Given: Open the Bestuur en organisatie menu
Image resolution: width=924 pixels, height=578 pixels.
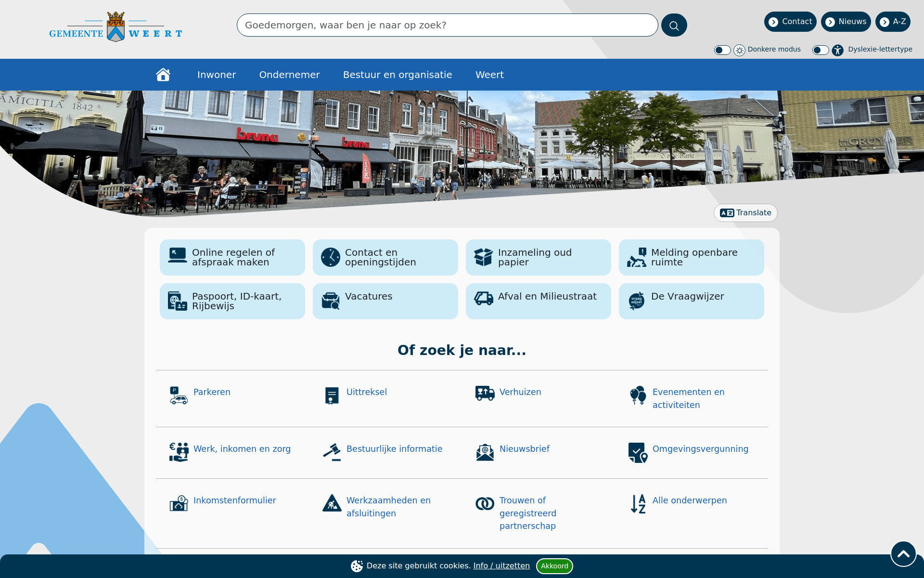Looking at the screenshot, I should tap(398, 75).
